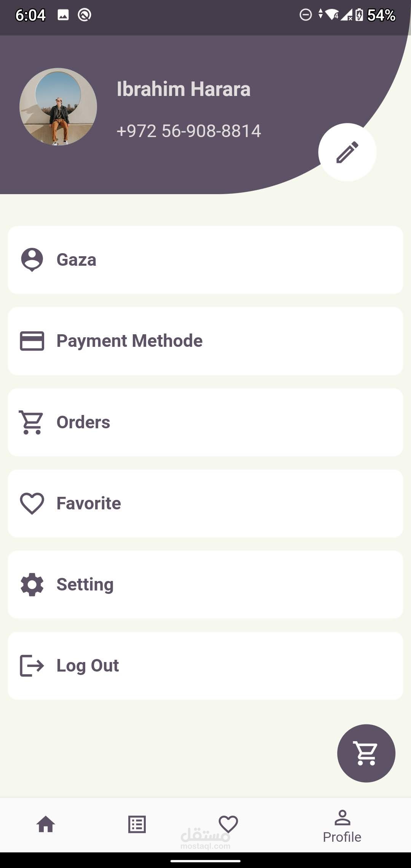Tap the settings gear icon
411x868 pixels.
(x=32, y=584)
